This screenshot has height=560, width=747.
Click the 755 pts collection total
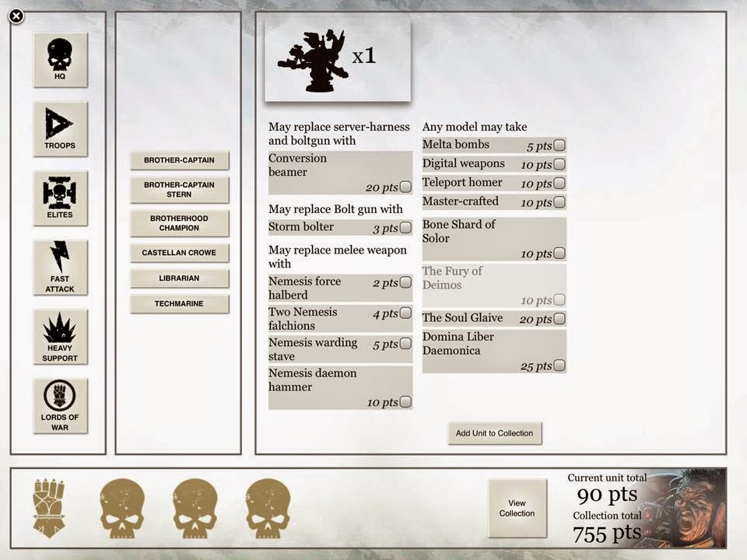pyautogui.click(x=607, y=534)
